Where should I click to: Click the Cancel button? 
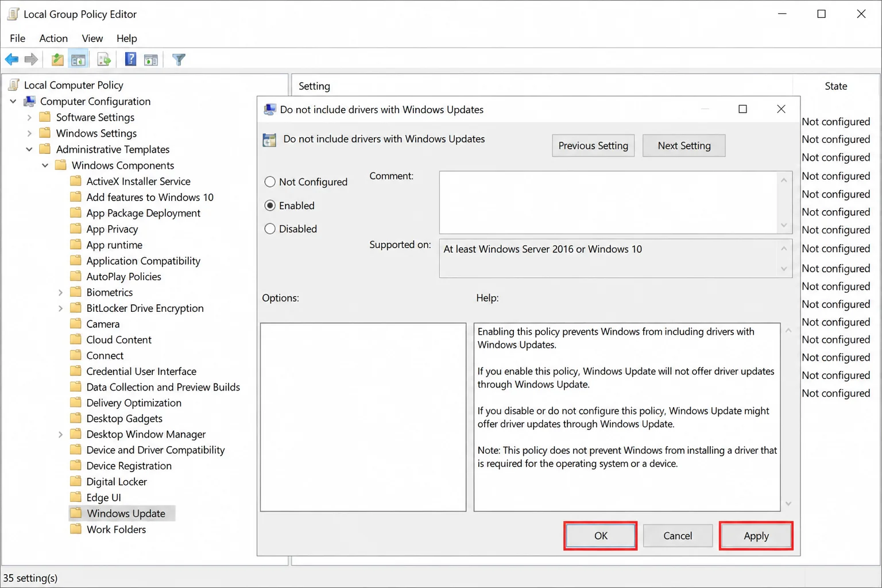coord(678,536)
